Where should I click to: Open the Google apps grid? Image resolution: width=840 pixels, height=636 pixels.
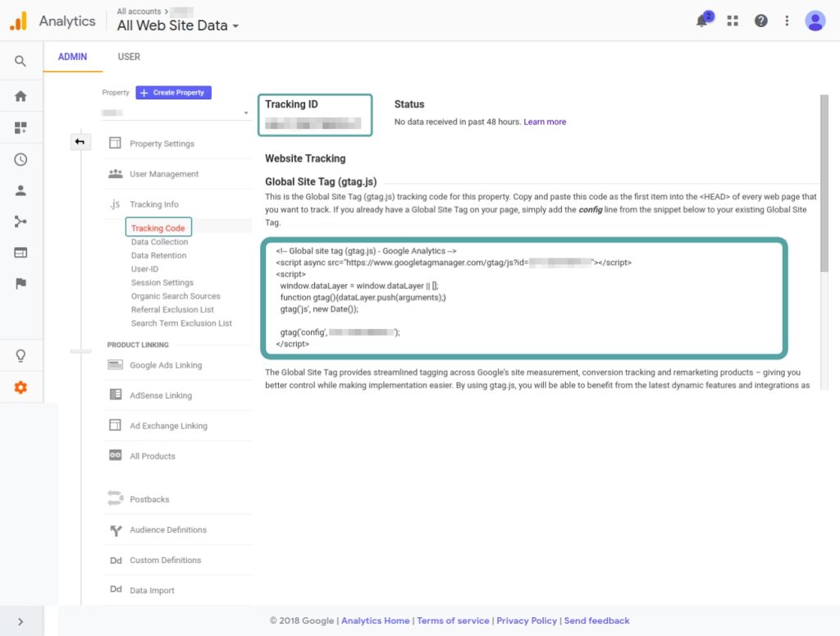click(733, 21)
